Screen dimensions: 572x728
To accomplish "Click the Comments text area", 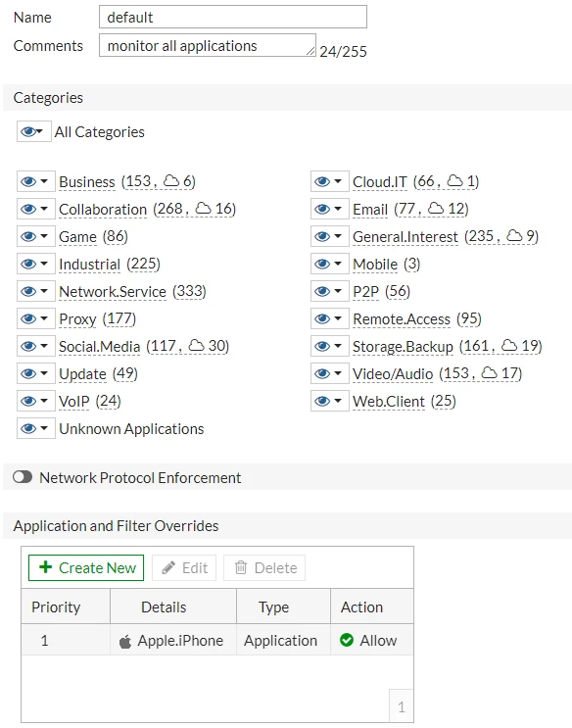I will (208, 45).
